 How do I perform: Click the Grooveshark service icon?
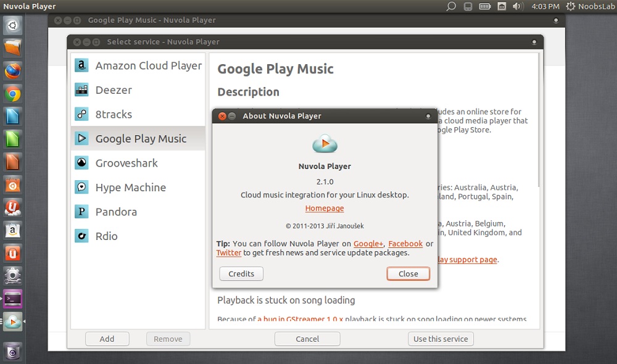81,163
